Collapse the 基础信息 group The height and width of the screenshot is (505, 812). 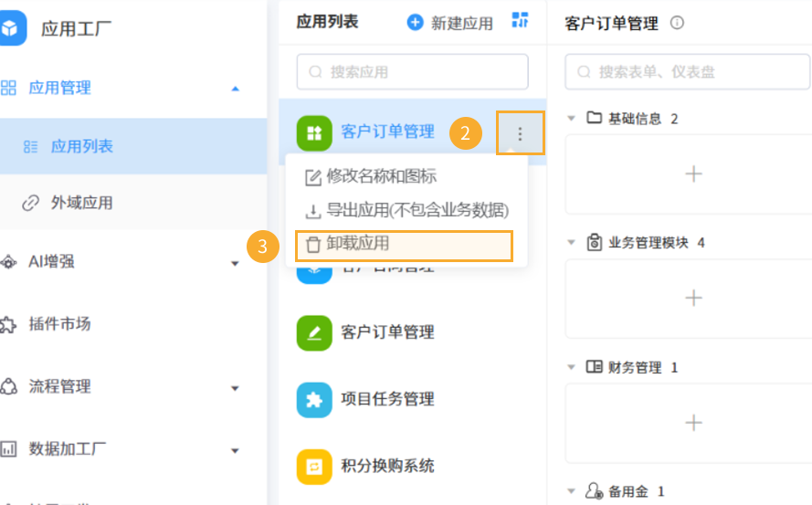click(571, 119)
